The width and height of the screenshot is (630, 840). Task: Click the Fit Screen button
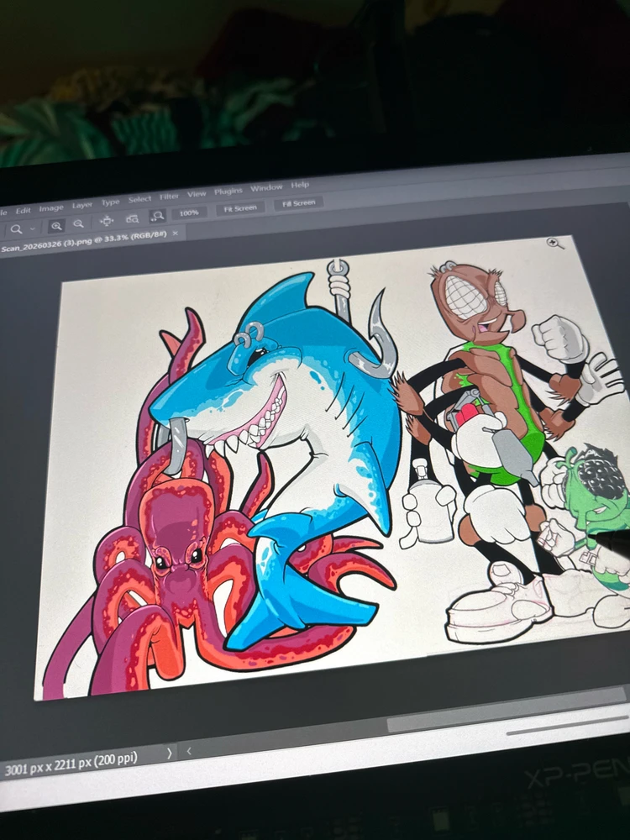tap(240, 208)
